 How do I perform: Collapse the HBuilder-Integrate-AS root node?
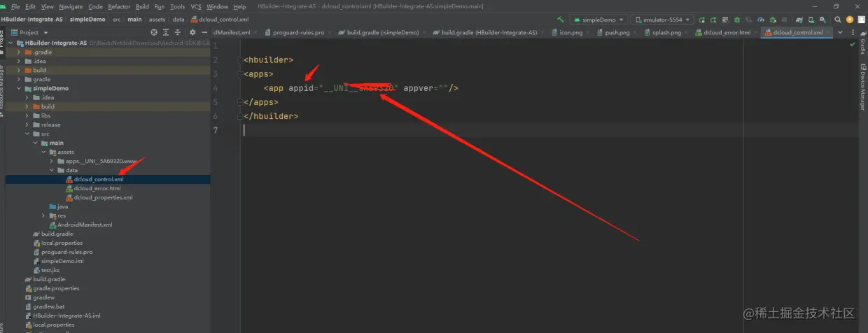pos(10,43)
